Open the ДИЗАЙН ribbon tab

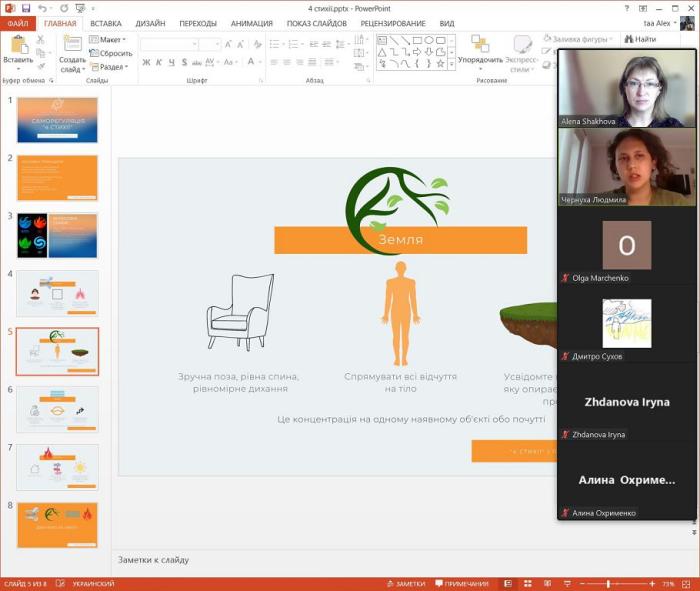(x=151, y=23)
